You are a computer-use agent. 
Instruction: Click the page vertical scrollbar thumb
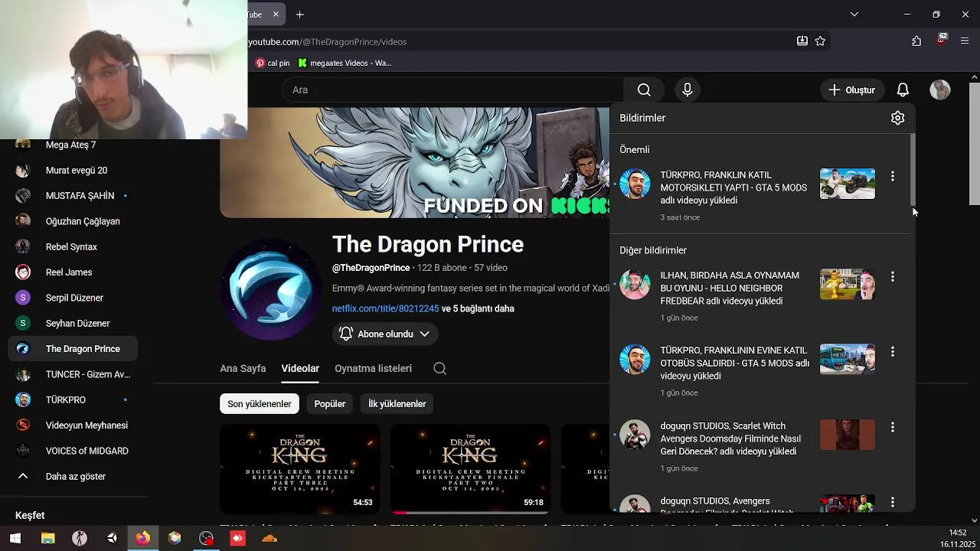point(974,143)
